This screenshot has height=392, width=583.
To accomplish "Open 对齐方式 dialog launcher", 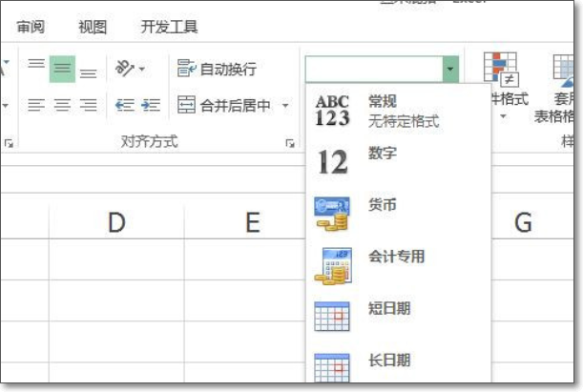I will click(x=290, y=143).
